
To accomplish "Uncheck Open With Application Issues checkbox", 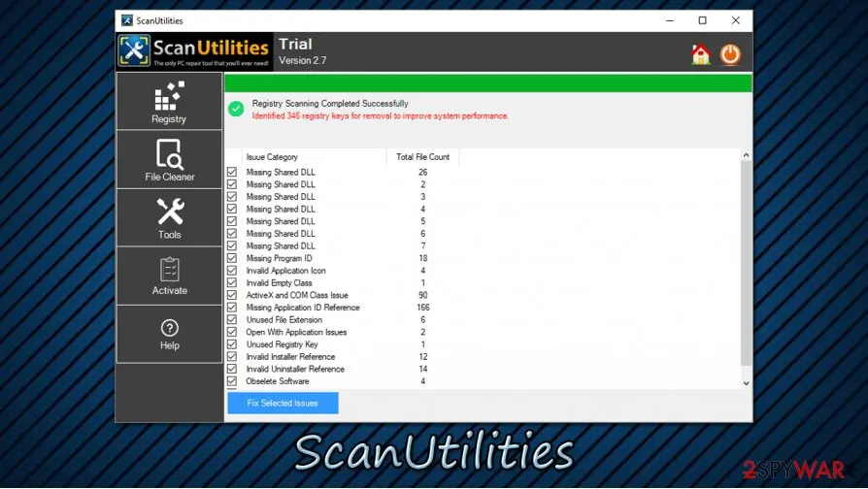I will tap(232, 332).
